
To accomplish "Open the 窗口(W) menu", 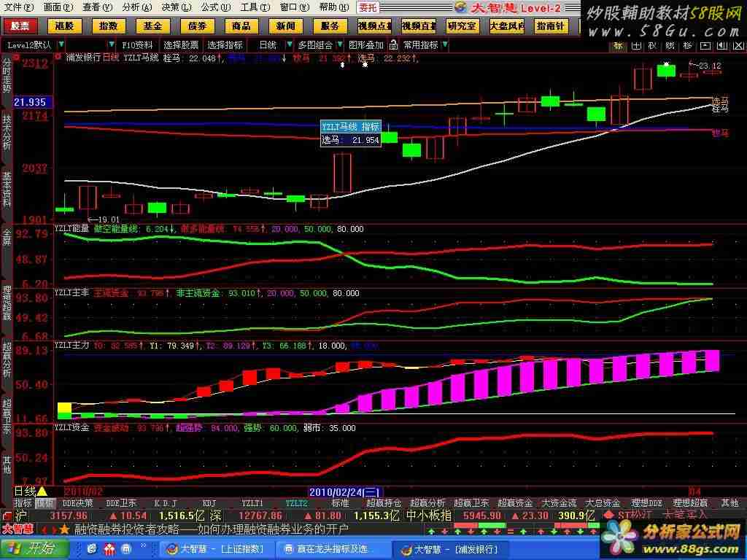I will click(x=295, y=7).
